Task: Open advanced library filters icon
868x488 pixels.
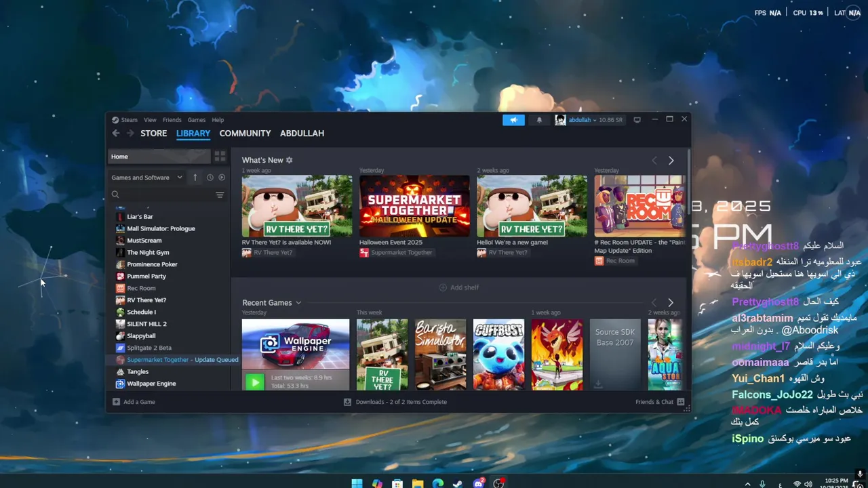Action: click(220, 195)
